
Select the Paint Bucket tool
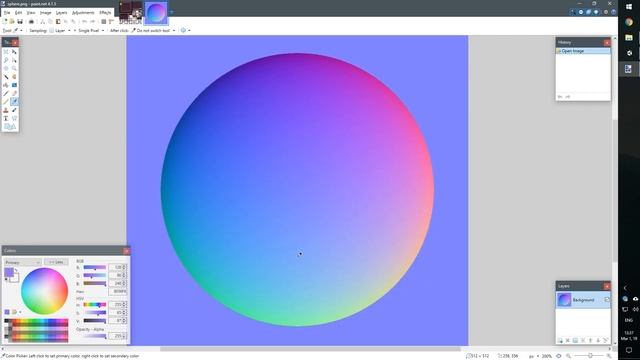click(6, 85)
